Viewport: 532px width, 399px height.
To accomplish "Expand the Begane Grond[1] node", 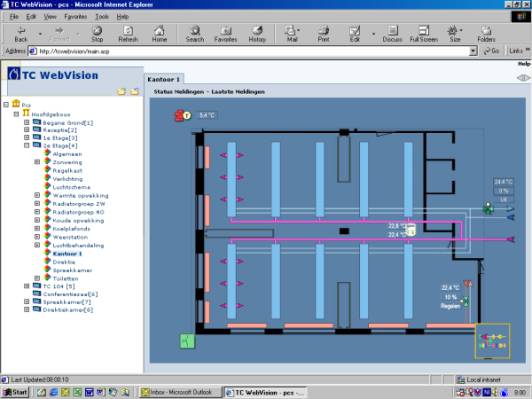I will tap(27, 122).
